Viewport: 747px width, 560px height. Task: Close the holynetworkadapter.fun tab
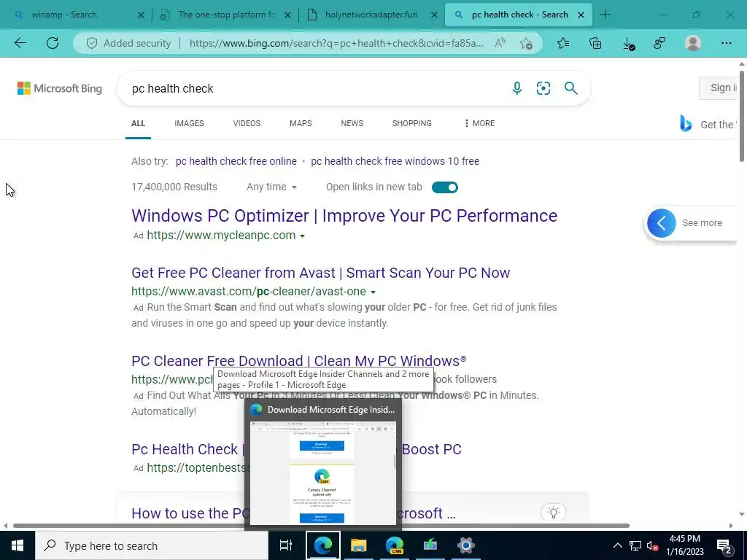tap(434, 15)
